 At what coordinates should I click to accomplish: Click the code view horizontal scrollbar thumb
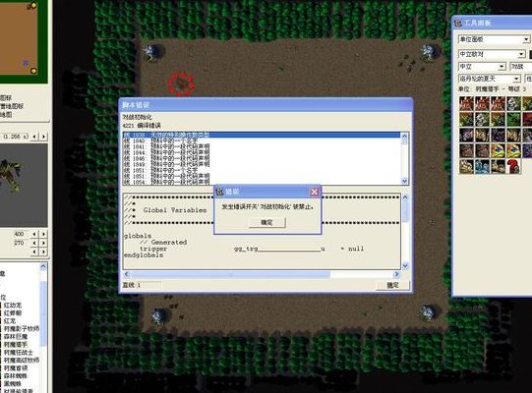tap(230, 274)
